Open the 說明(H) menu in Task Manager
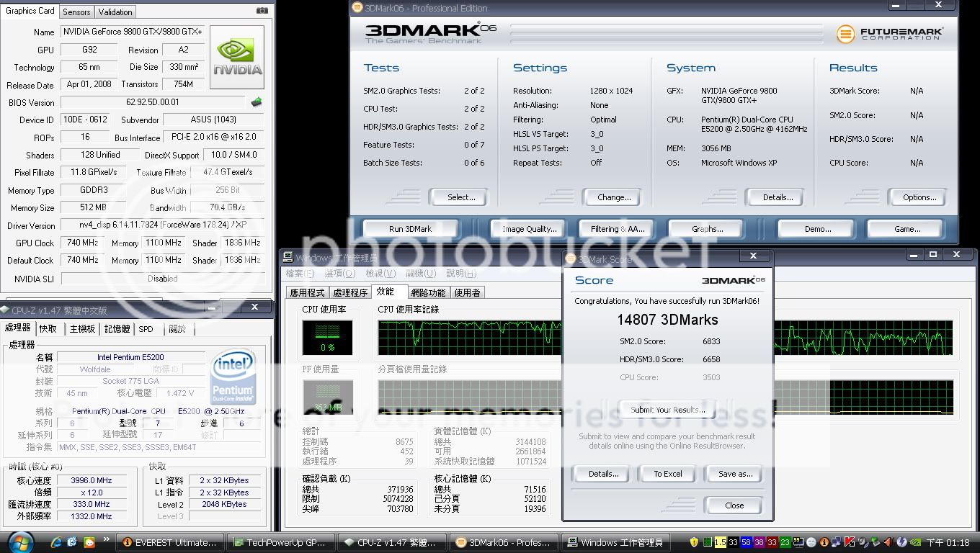Viewport: 980px width, 553px height. click(461, 274)
